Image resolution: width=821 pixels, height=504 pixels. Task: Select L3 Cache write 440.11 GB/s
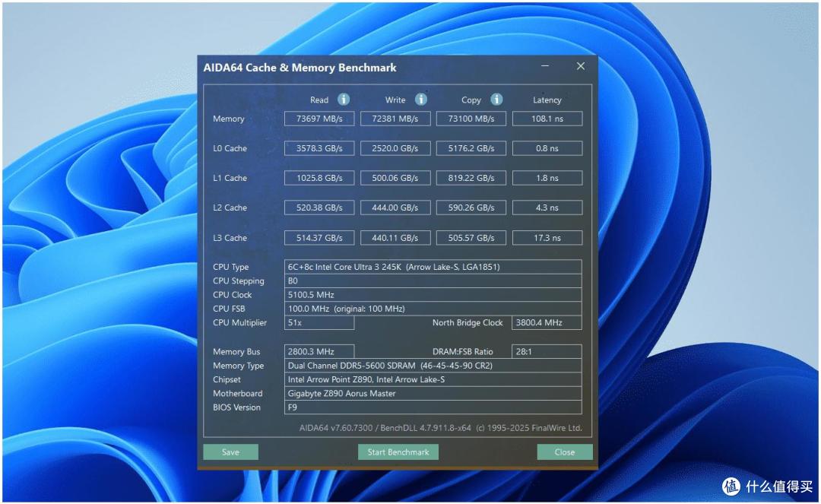(395, 238)
